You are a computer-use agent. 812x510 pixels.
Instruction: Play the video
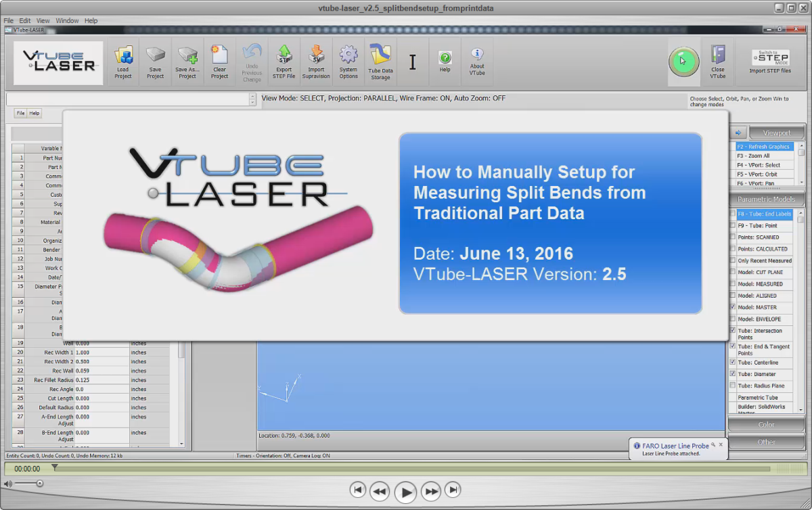[405, 492]
